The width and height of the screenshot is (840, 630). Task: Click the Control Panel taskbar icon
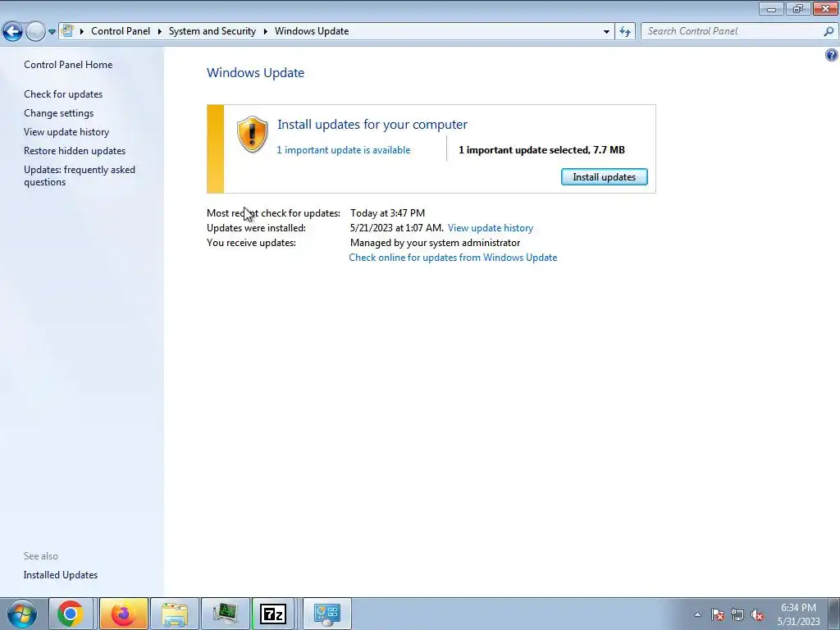click(x=327, y=614)
